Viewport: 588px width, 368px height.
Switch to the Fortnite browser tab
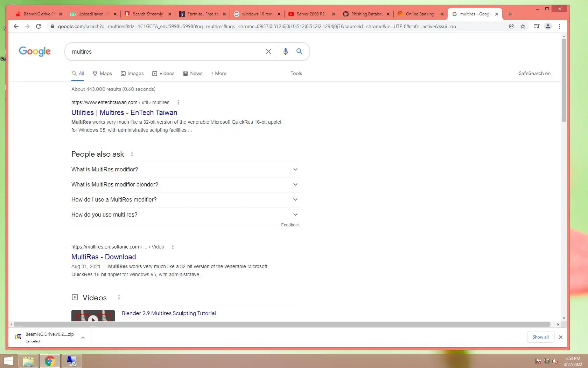tap(202, 14)
